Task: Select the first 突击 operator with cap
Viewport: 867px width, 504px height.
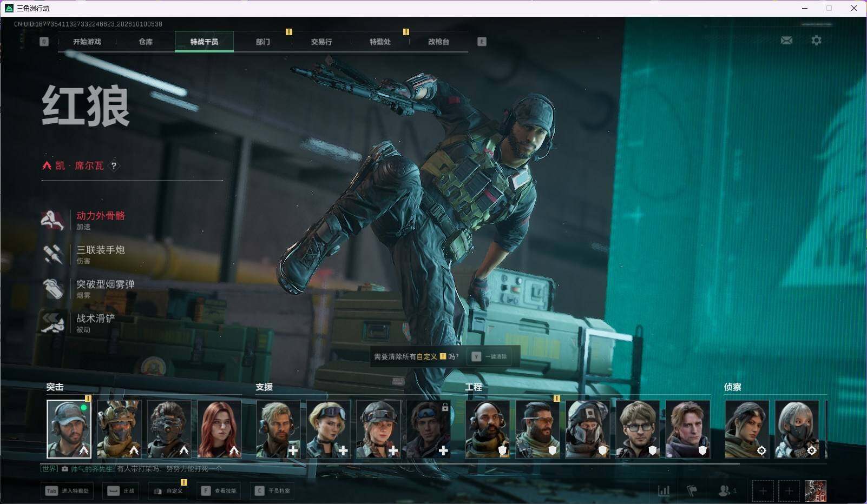Action: pyautogui.click(x=69, y=429)
